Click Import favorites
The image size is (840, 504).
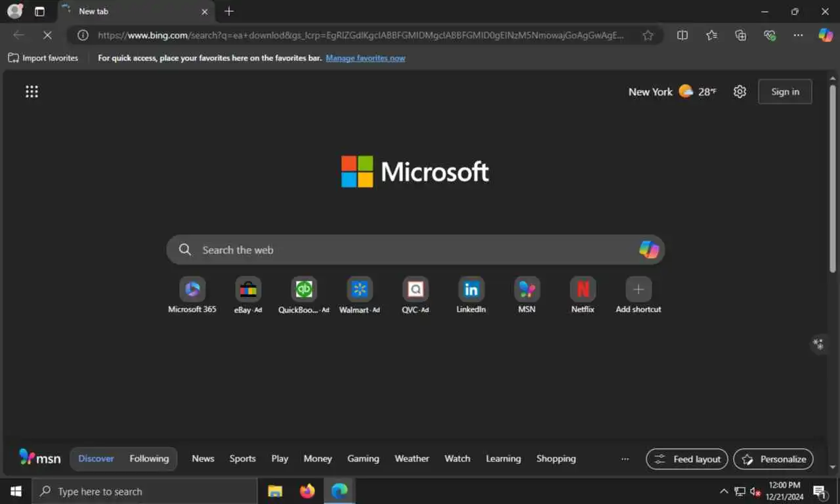coord(43,58)
